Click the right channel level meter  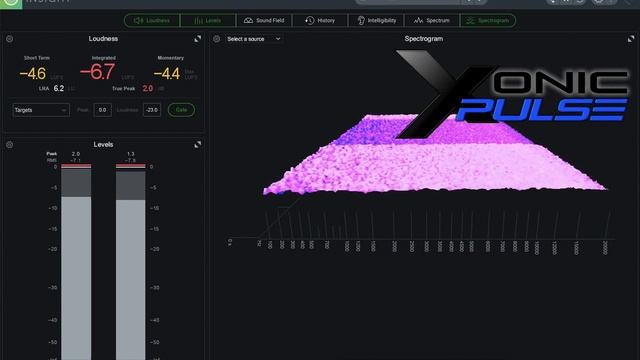click(131, 261)
